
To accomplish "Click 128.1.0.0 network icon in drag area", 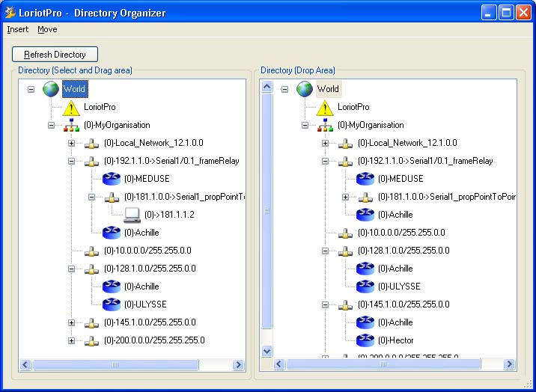I will (x=91, y=269).
